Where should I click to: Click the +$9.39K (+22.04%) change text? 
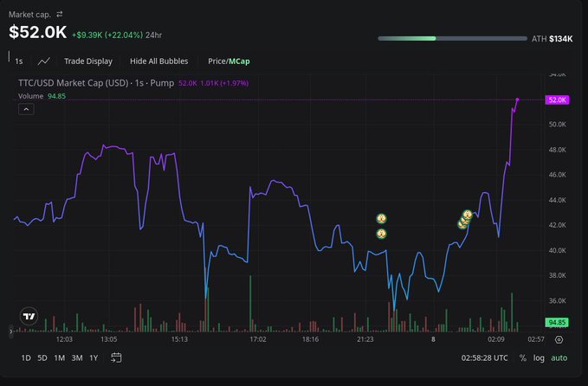tap(107, 35)
